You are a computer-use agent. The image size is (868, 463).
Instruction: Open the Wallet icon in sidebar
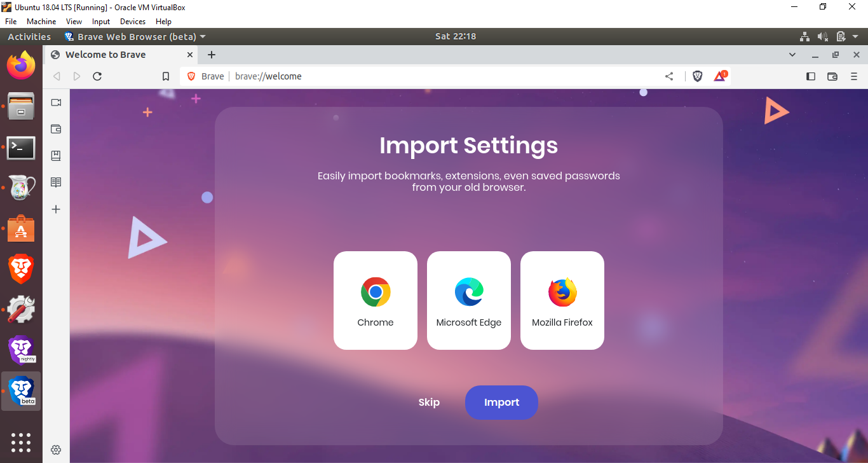56,129
